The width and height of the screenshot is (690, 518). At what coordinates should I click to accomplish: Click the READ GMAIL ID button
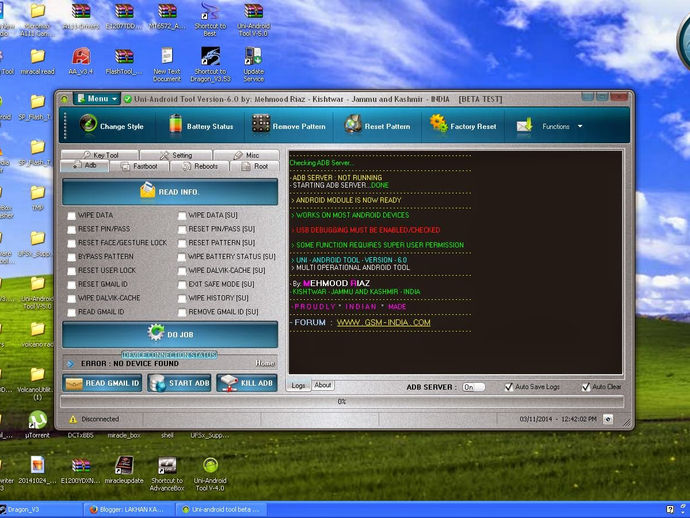pyautogui.click(x=102, y=383)
